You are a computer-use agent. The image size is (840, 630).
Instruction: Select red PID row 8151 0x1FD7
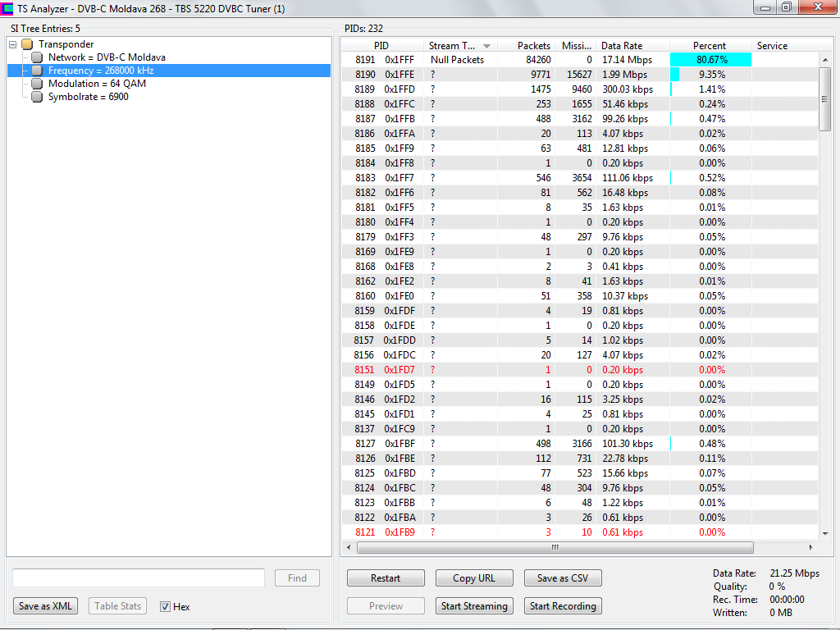click(x=580, y=370)
